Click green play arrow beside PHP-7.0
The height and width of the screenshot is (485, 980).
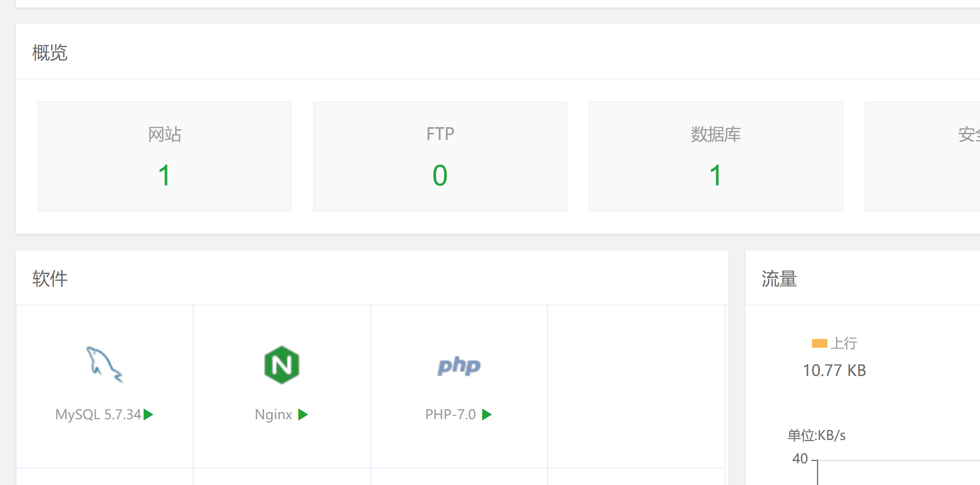[486, 414]
